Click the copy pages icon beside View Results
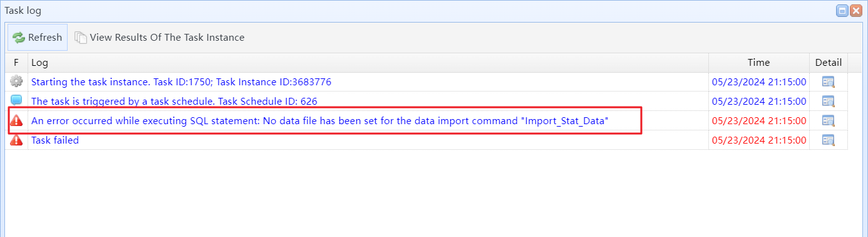The width and height of the screenshot is (868, 237). [x=81, y=38]
